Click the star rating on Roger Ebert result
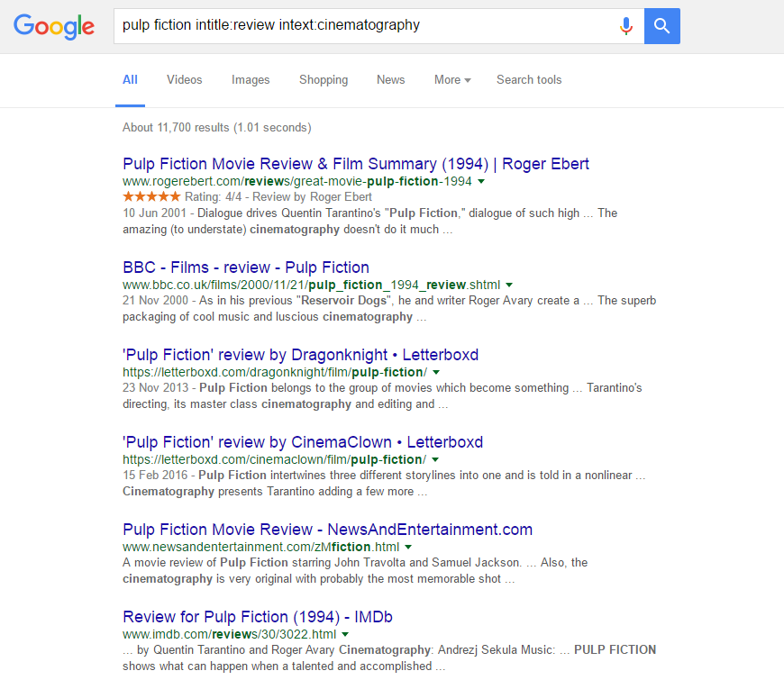 [x=151, y=197]
